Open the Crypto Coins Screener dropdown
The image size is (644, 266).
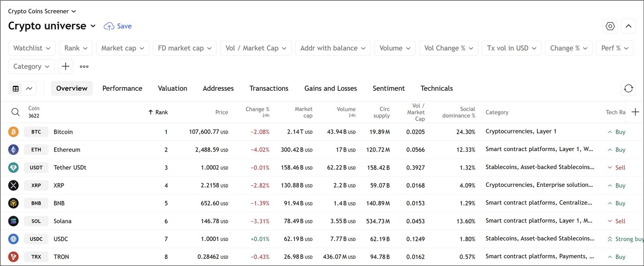click(42, 11)
